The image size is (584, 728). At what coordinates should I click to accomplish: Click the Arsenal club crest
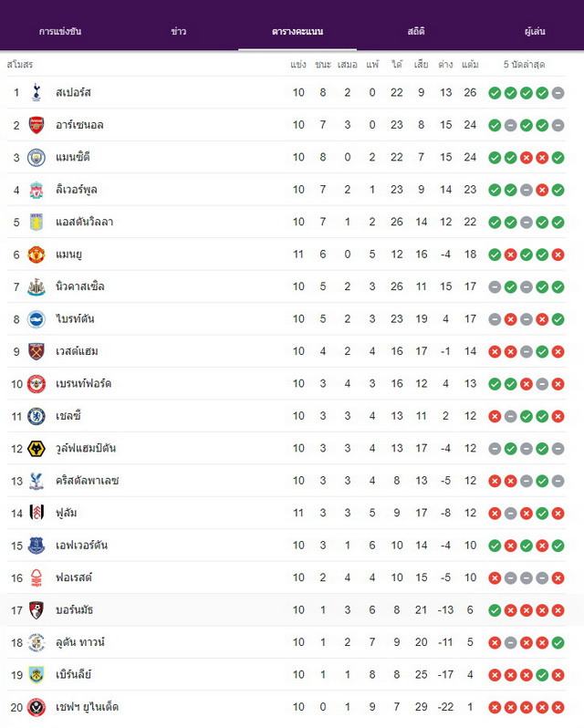[x=36, y=125]
